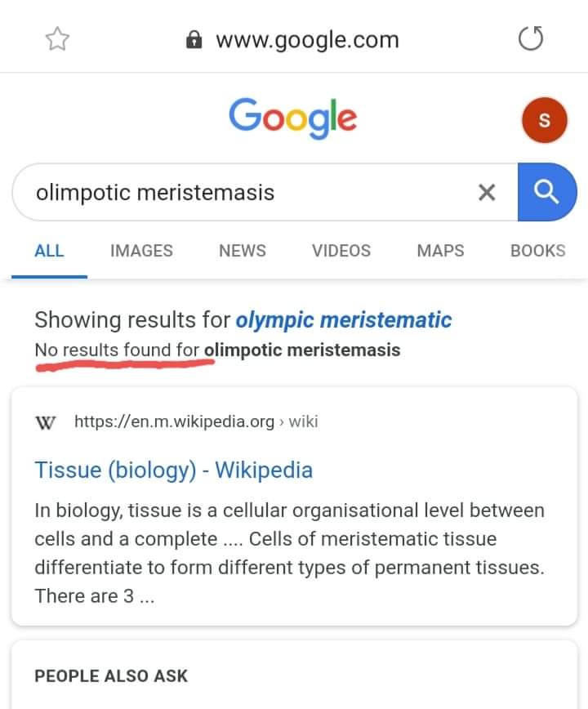This screenshot has height=709, width=588.
Task: Tap the www.google.com address bar
Action: click(307, 39)
